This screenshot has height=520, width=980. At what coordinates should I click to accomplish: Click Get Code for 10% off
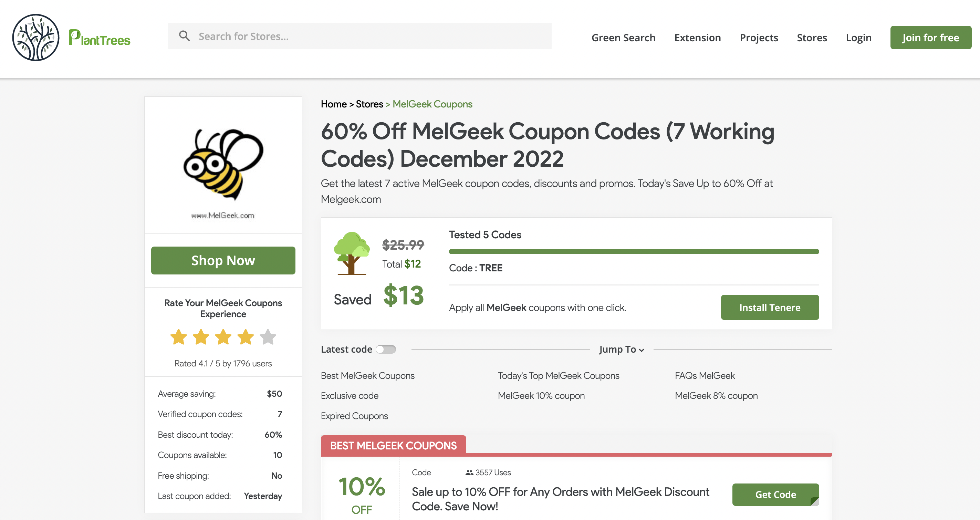pos(775,494)
